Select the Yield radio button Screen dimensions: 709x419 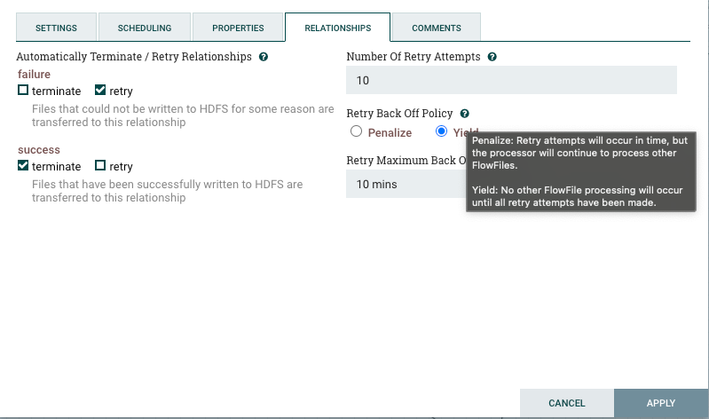pos(441,131)
